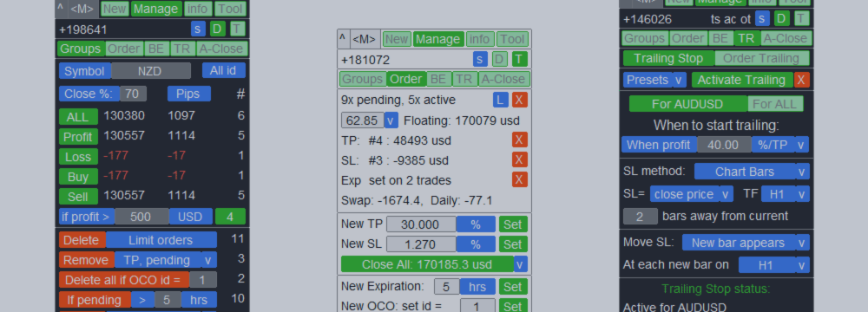868x312 pixels.
Task: Open the dropdown arrow next to 62.85
Action: coord(391,120)
